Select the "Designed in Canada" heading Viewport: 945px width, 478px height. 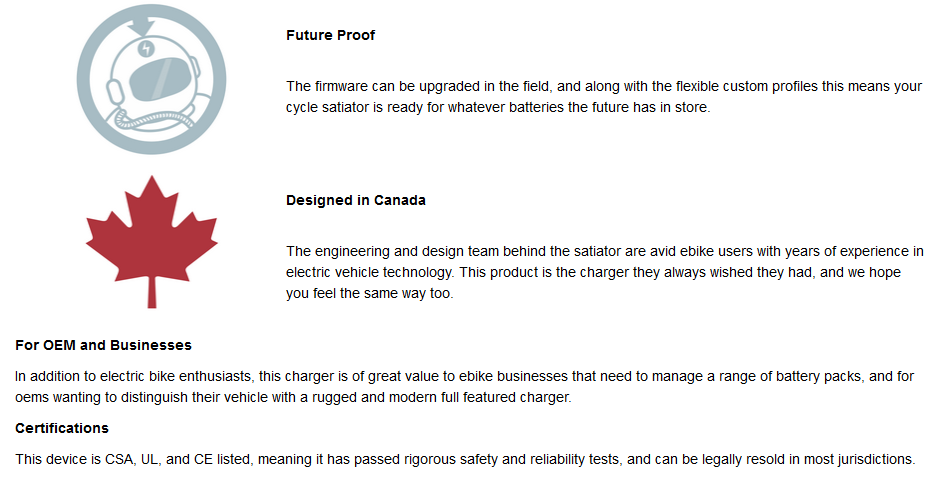pos(356,200)
